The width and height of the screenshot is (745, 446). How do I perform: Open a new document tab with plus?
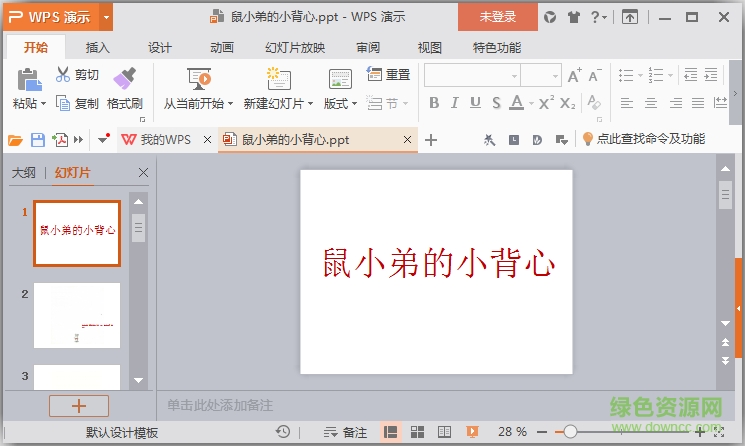click(431, 140)
